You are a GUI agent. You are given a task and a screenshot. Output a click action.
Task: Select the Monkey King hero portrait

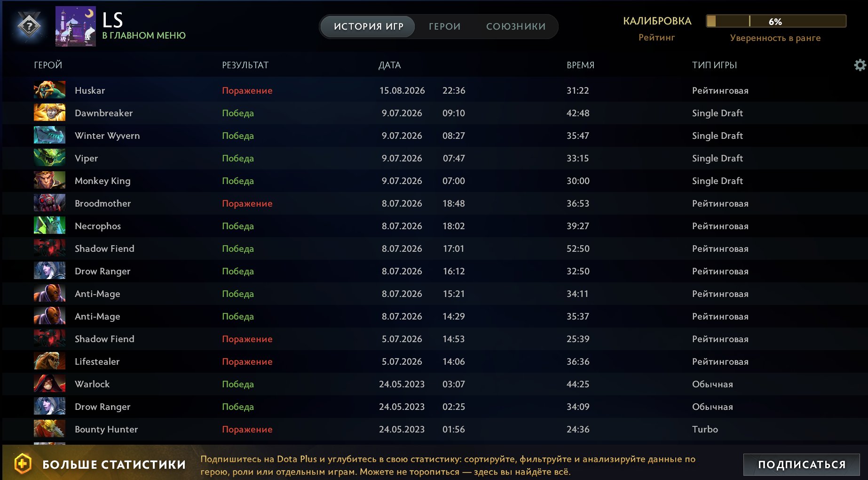click(x=49, y=180)
